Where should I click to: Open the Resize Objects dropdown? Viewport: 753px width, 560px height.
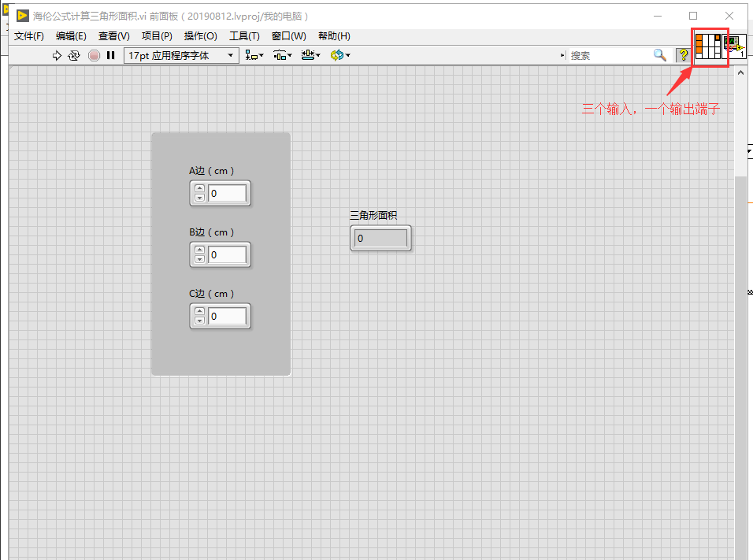coord(310,55)
